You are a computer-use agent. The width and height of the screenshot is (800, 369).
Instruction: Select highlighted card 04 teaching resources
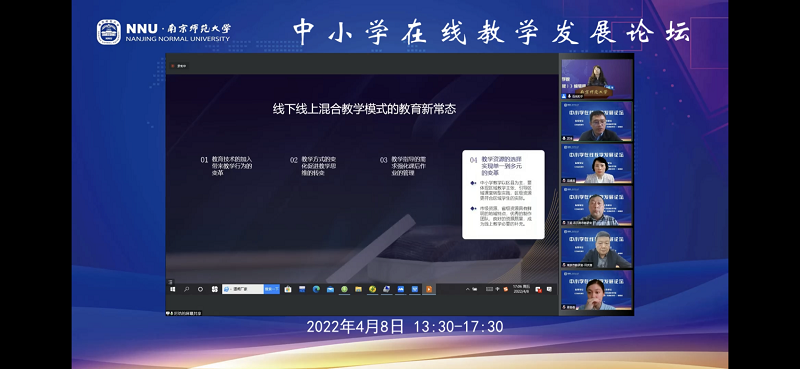point(503,194)
